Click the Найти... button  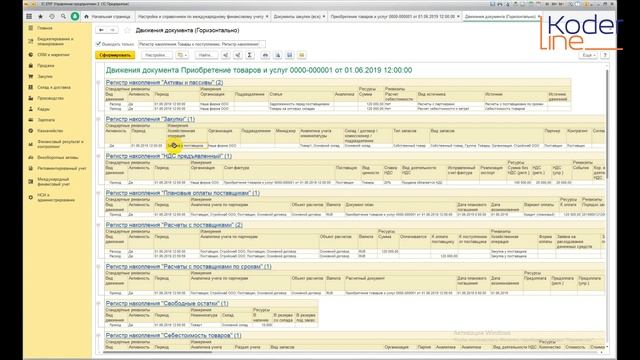point(206,55)
